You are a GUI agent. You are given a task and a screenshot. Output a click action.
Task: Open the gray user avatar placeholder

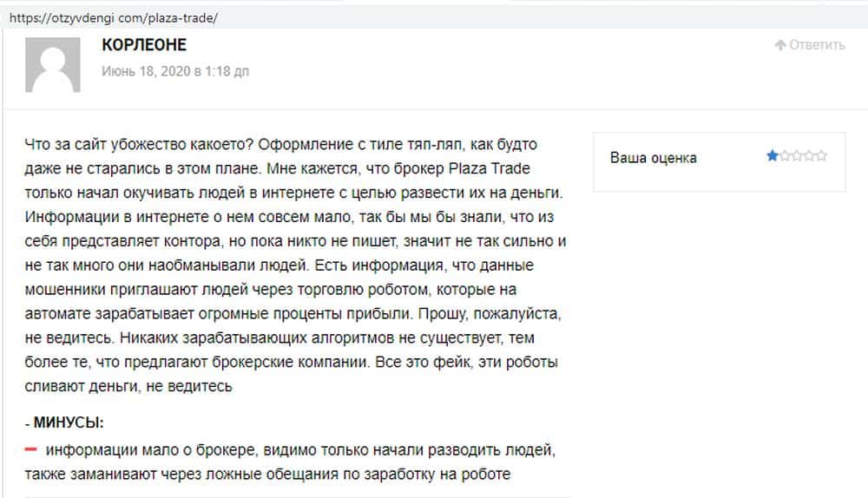pyautogui.click(x=53, y=64)
